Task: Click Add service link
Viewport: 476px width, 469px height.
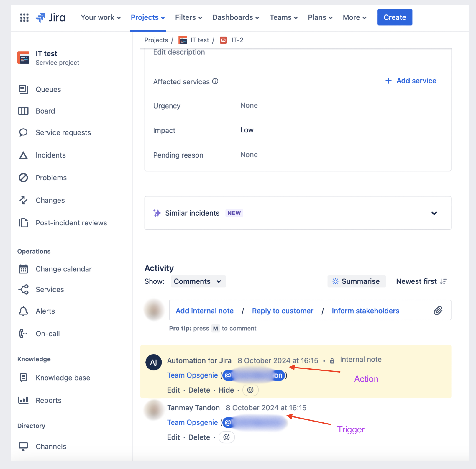Action: coord(411,81)
